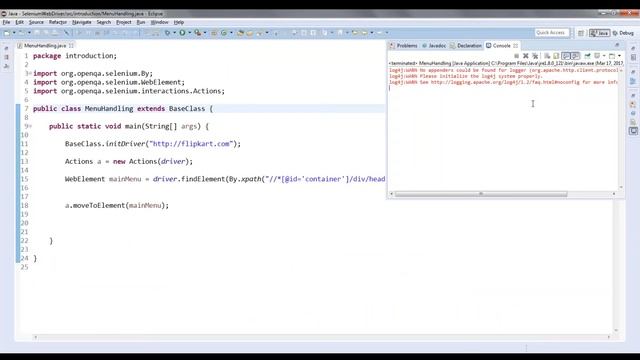The height and width of the screenshot is (360, 640).
Task: Click the Console horizontal scrollbar thumb
Action: pyautogui.click(x=481, y=194)
